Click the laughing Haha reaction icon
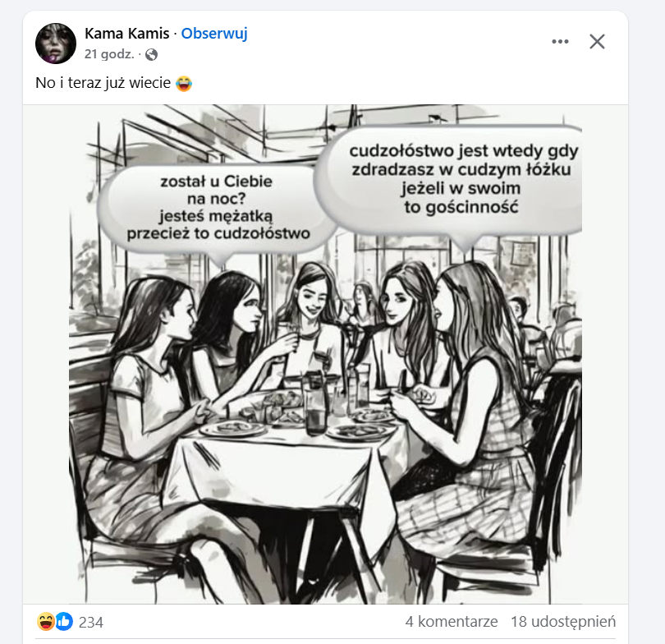Viewport: 665px width, 644px height. 46,622
